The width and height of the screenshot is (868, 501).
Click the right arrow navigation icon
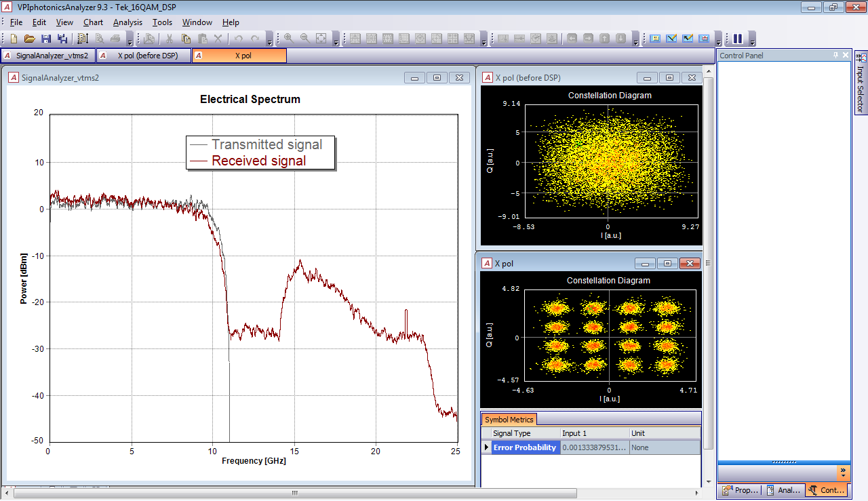pos(588,39)
